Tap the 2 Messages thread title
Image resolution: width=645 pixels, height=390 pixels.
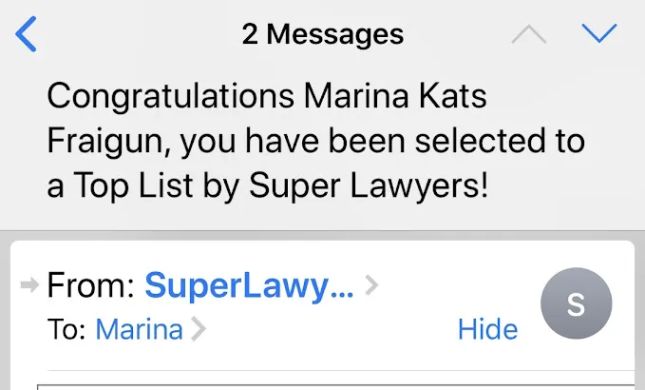[x=322, y=34]
